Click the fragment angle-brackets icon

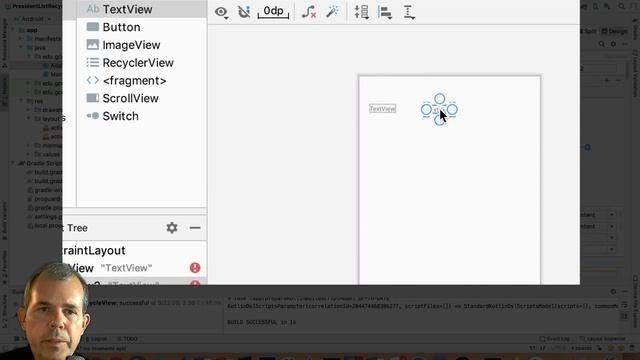pos(93,80)
